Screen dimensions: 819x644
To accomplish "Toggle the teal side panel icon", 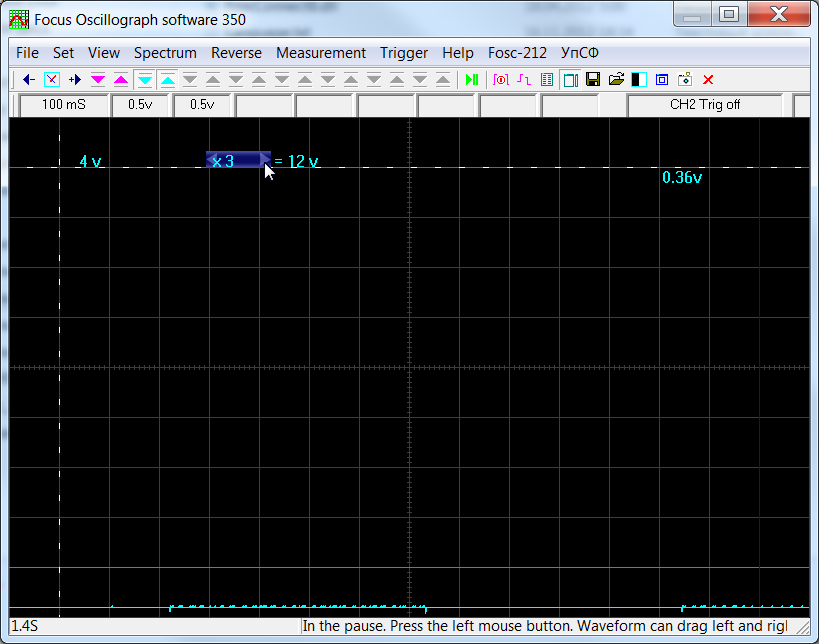I will [570, 80].
